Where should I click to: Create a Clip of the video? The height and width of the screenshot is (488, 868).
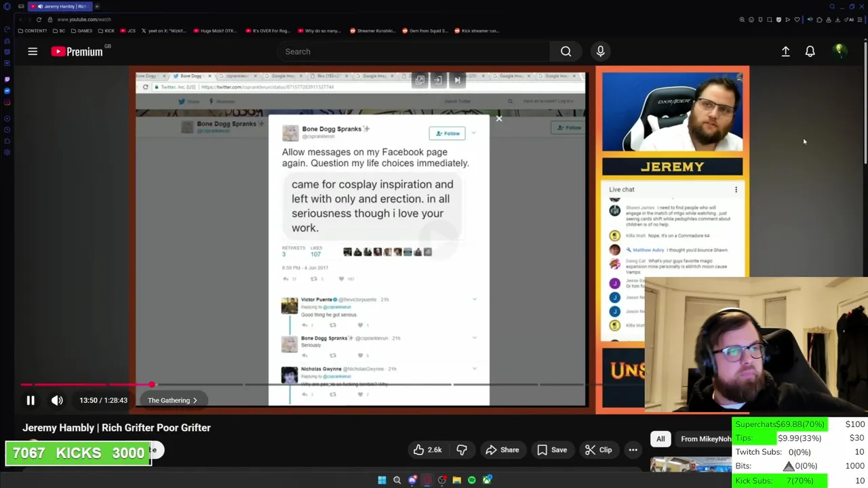pyautogui.click(x=598, y=450)
